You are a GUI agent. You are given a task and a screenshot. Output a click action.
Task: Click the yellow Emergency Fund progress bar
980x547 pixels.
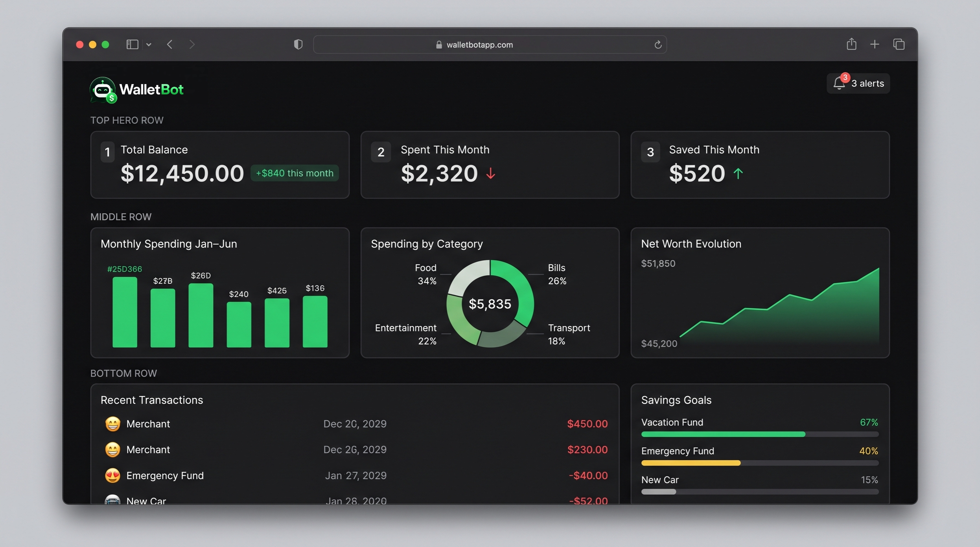[x=760, y=463]
